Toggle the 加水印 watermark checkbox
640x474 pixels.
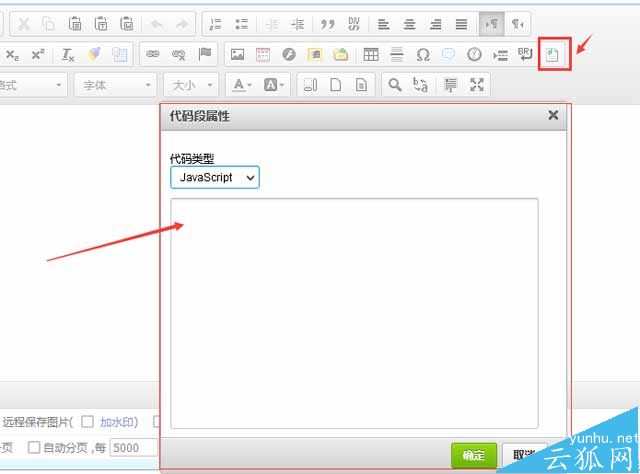tap(87, 422)
